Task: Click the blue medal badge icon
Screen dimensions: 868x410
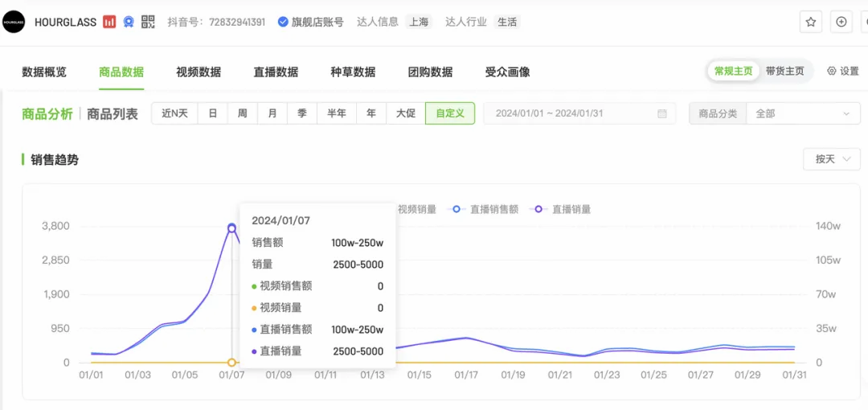Action: pyautogui.click(x=129, y=22)
